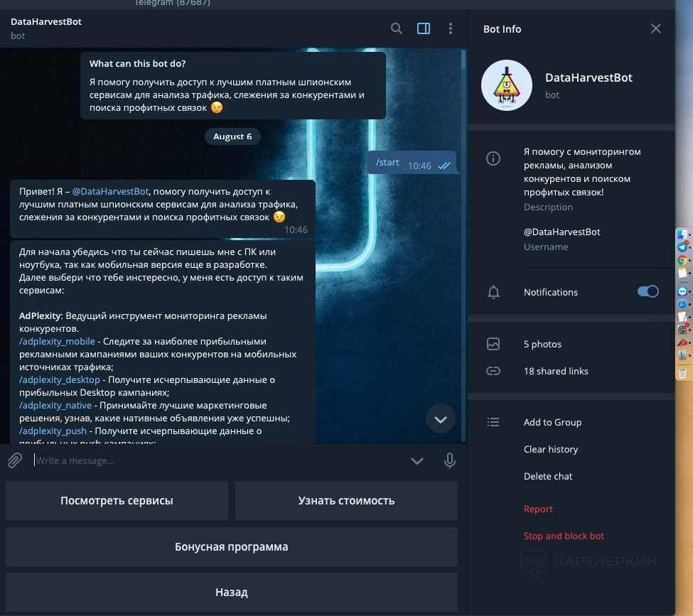Viewport: 693px width, 616px height.
Task: Open TextEdit from the dock
Action: click(x=682, y=317)
